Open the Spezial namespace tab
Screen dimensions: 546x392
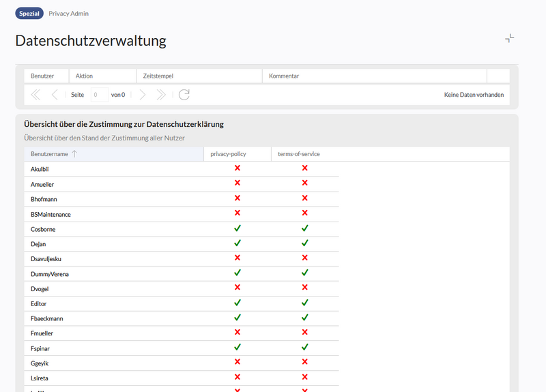29,14
